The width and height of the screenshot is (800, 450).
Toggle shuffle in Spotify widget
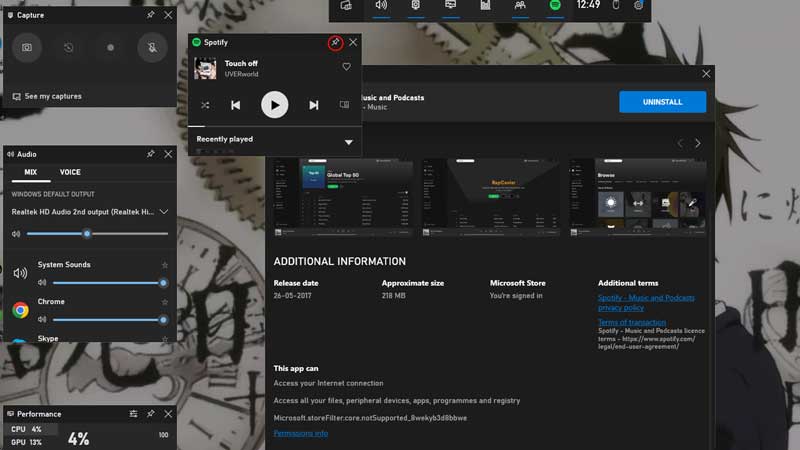[205, 105]
